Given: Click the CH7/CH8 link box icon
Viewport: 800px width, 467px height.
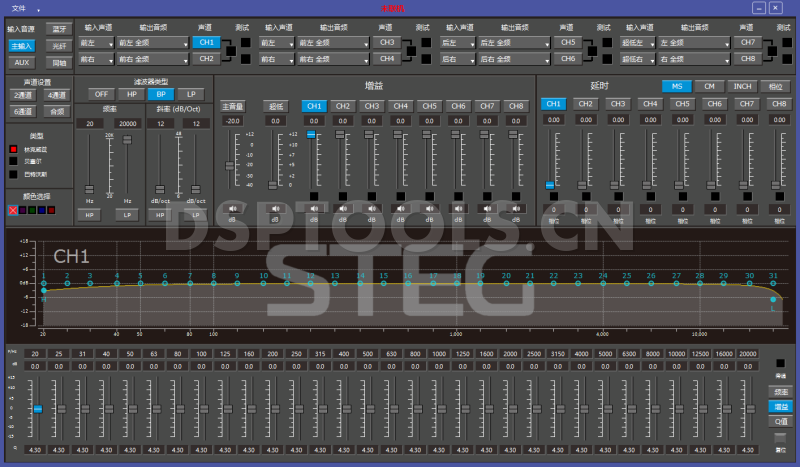Looking at the screenshot, I should pyautogui.click(x=772, y=51).
